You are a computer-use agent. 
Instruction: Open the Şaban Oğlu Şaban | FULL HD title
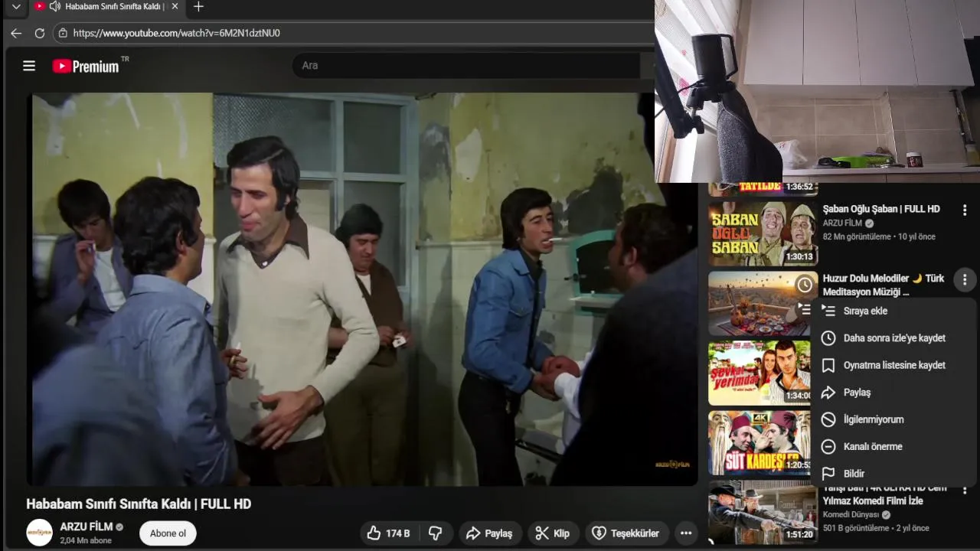[x=881, y=209]
